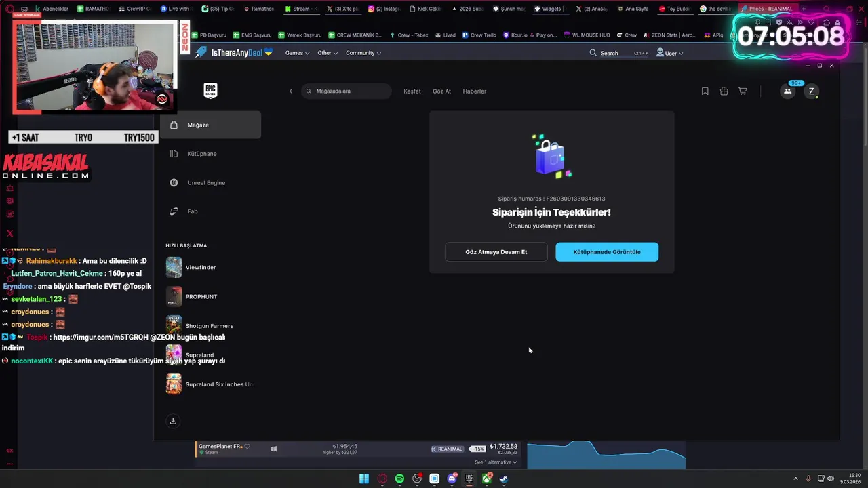Open the WL MOUSE HUB bookmark
Screen dimensions: 868x488
point(587,35)
